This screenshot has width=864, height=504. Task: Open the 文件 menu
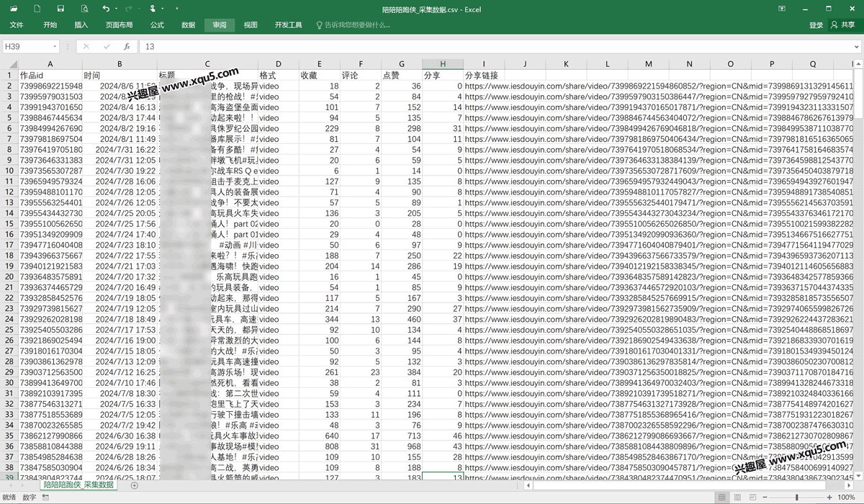[17, 25]
